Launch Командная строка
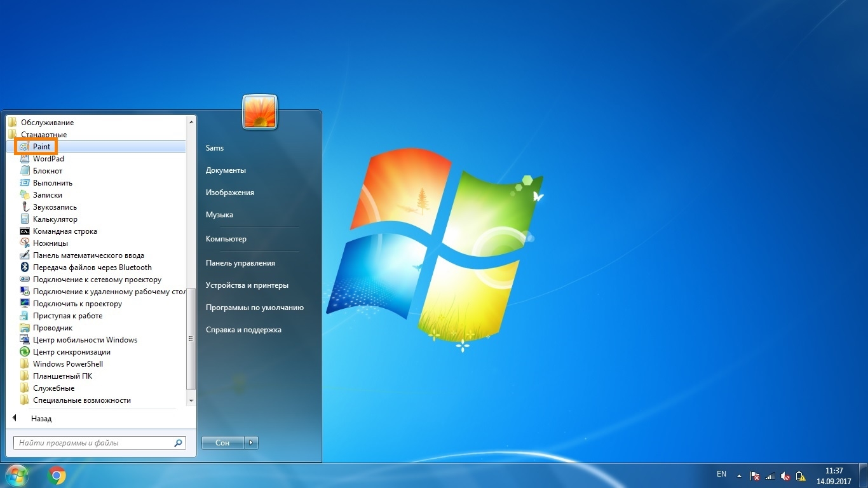The width and height of the screenshot is (868, 488). [65, 231]
